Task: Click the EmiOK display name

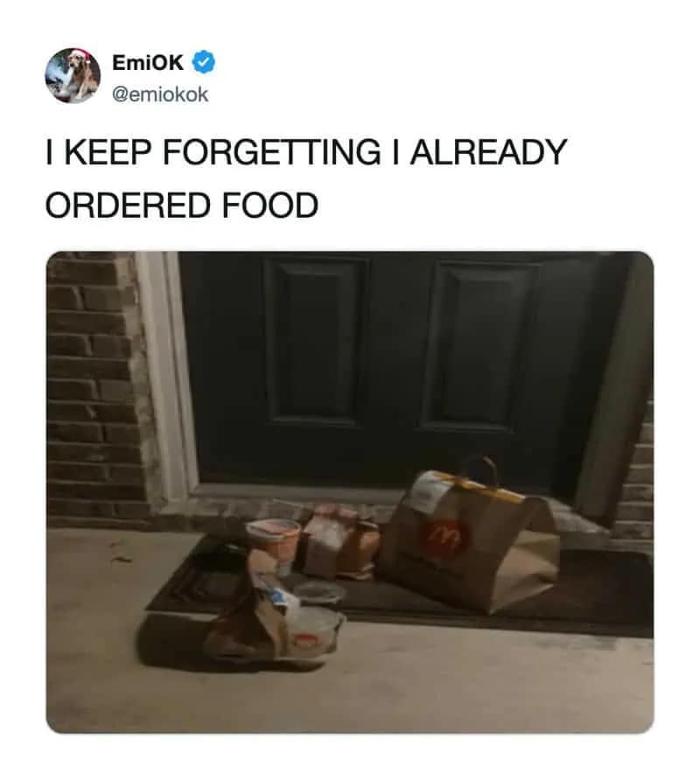Action: point(148,63)
